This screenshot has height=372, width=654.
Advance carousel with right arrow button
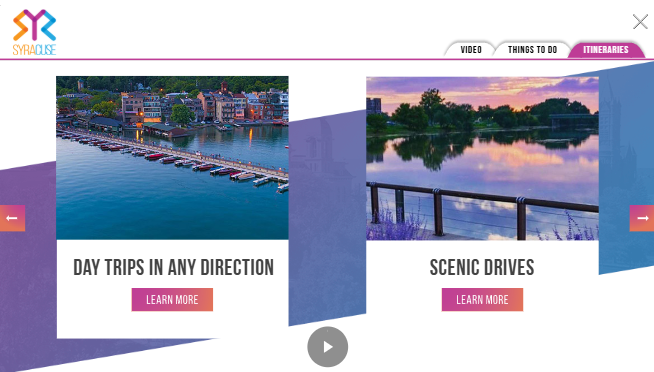click(x=642, y=218)
